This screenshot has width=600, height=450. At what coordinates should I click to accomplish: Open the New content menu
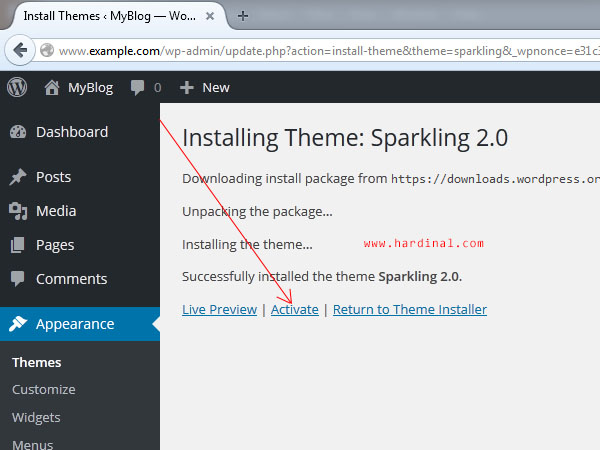205,88
